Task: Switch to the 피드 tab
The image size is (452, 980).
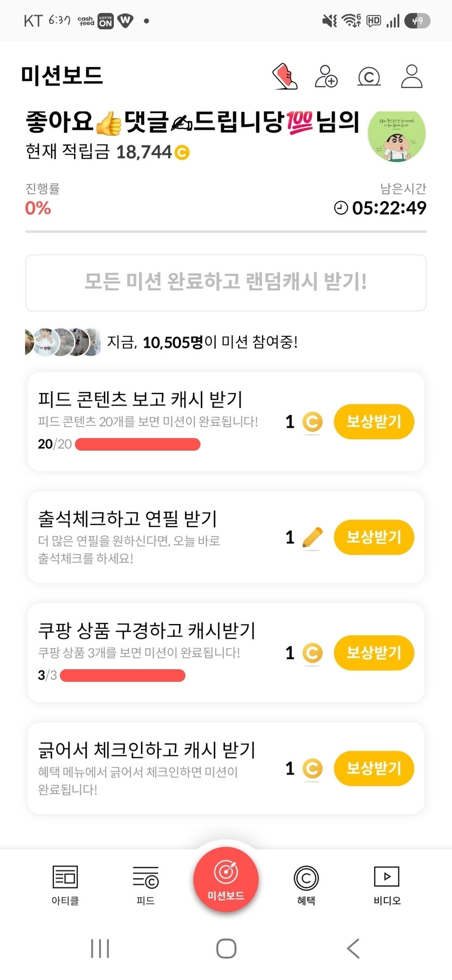Action: pos(145,885)
